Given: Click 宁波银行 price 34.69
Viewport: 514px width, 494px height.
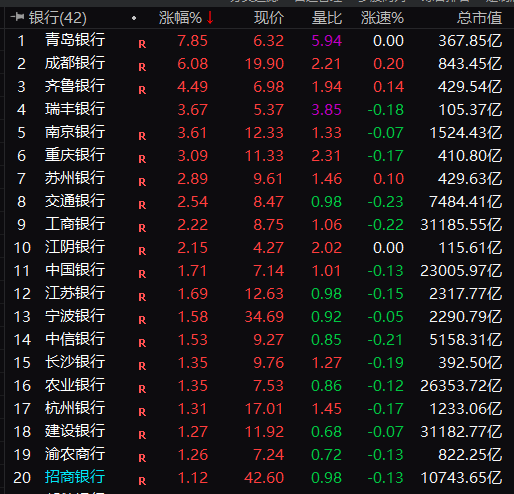Looking at the screenshot, I should tap(264, 317).
